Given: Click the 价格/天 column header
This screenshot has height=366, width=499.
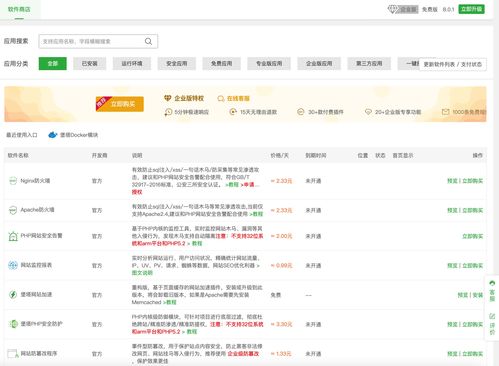Looking at the screenshot, I should click(x=279, y=155).
